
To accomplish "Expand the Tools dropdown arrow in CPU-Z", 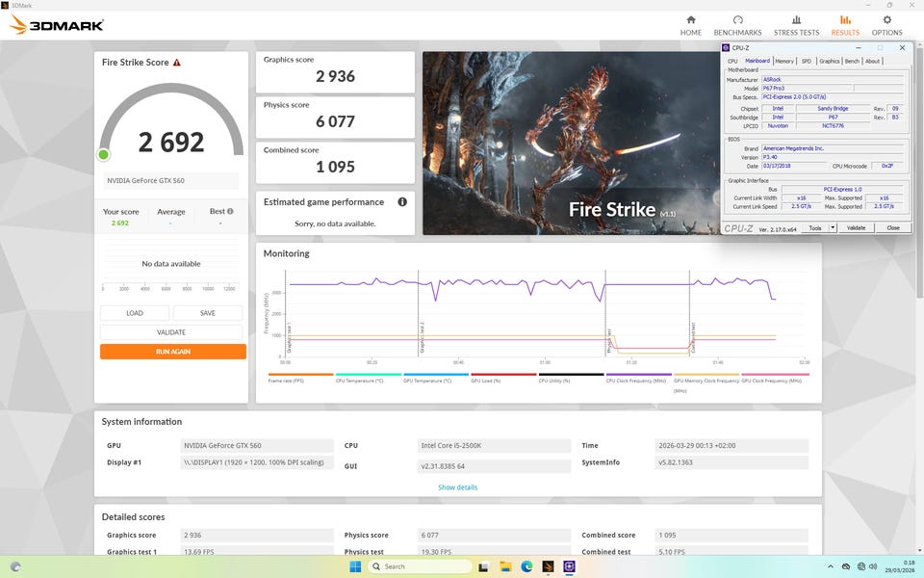I will [833, 227].
